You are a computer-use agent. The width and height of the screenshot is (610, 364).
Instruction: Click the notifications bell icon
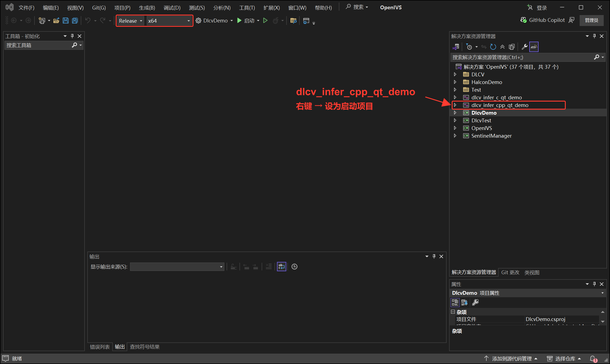(x=593, y=359)
